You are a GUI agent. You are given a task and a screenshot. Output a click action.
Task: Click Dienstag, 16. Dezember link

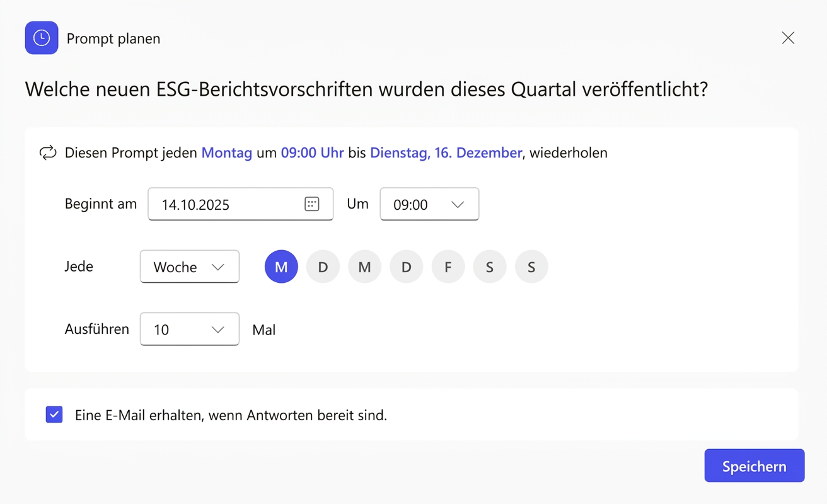(446, 152)
